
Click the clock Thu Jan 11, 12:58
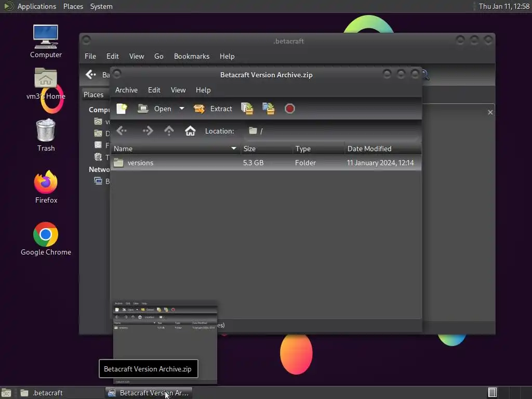pyautogui.click(x=504, y=6)
